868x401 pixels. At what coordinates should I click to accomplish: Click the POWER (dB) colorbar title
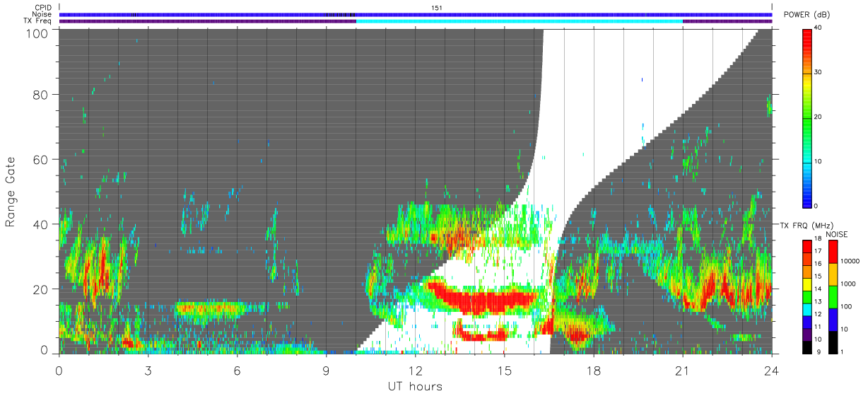(808, 15)
